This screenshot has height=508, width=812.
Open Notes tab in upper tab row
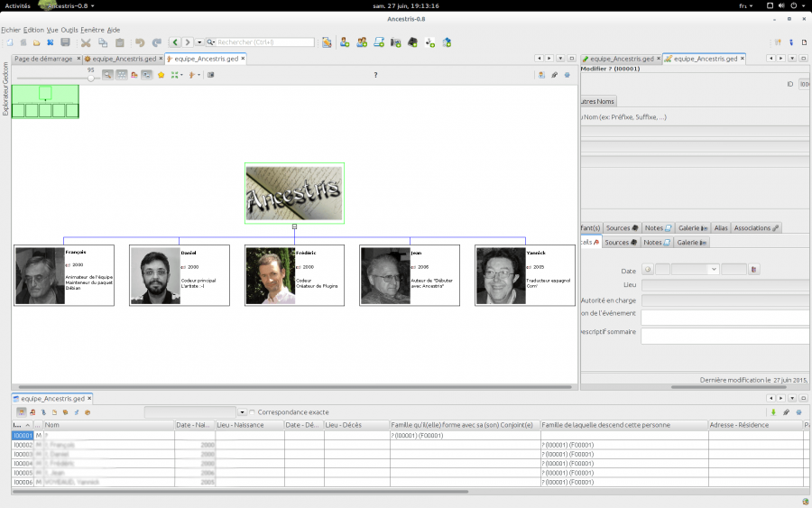tap(658, 228)
